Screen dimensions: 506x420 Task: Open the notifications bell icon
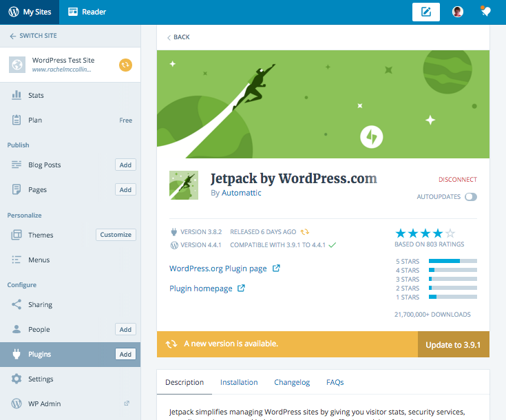point(485,12)
